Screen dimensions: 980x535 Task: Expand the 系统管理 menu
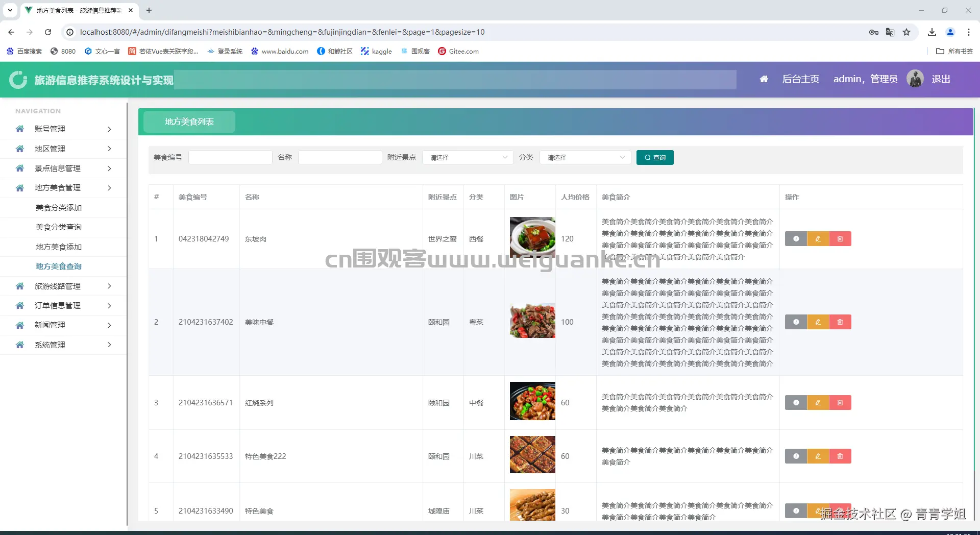tap(63, 345)
